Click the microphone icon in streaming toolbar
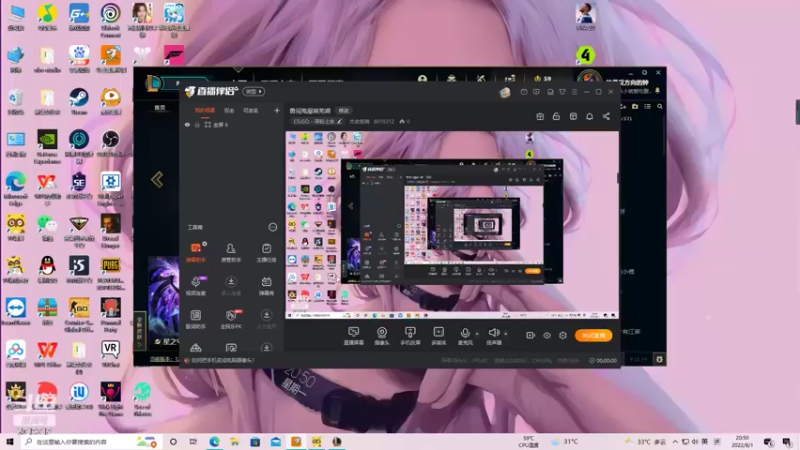Viewport: 800px width, 450px height. click(465, 333)
